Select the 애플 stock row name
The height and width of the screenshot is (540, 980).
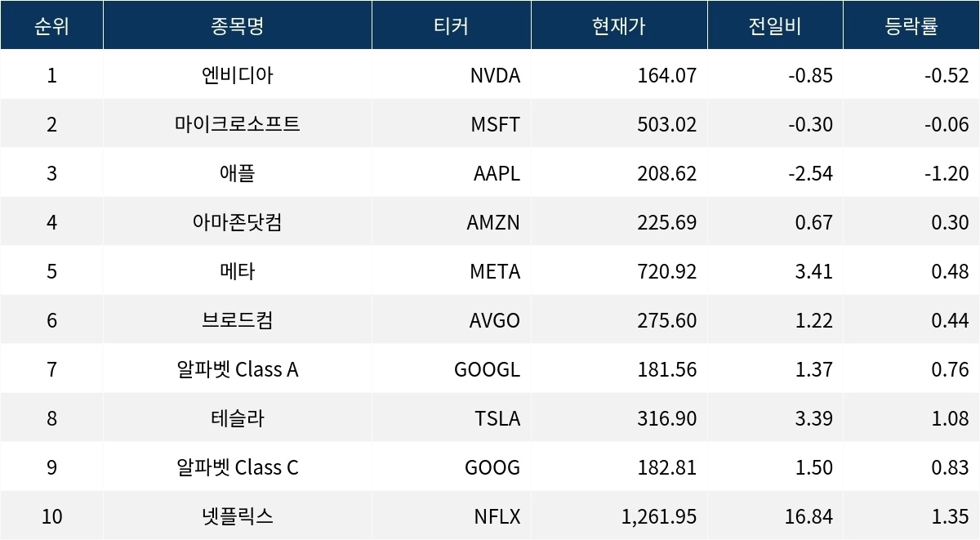point(237,173)
